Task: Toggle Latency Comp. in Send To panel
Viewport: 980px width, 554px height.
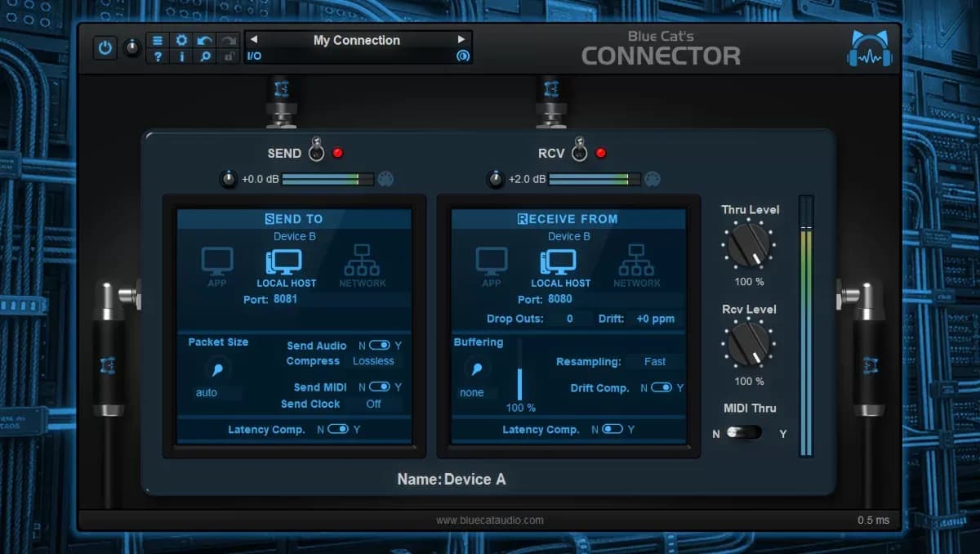Action: (x=338, y=429)
